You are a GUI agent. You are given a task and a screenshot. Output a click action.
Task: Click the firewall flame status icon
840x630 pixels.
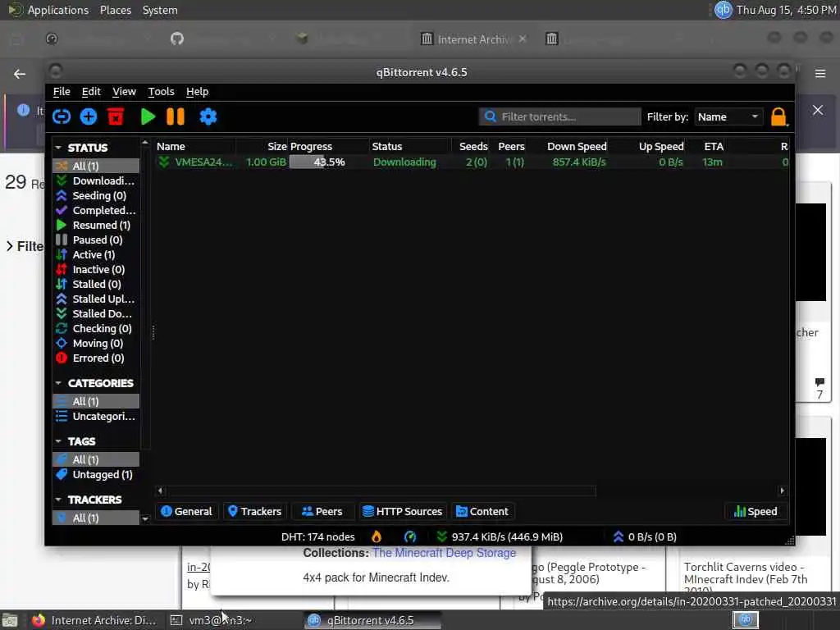(377, 536)
